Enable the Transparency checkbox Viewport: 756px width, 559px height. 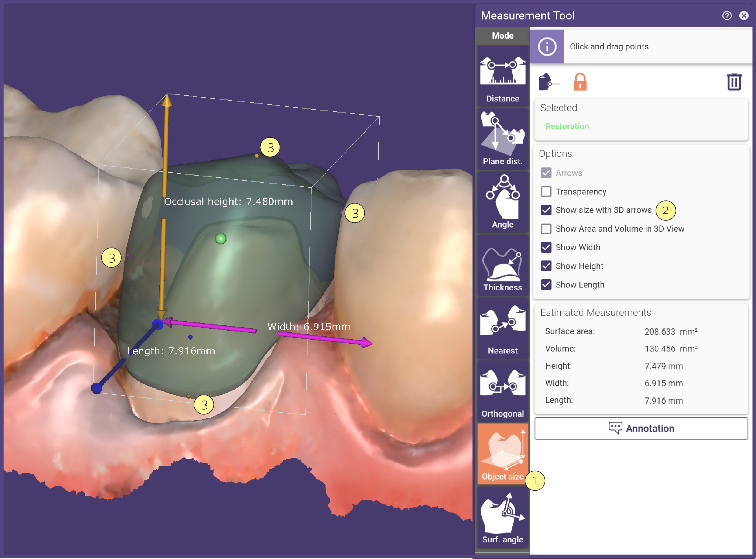(x=546, y=191)
